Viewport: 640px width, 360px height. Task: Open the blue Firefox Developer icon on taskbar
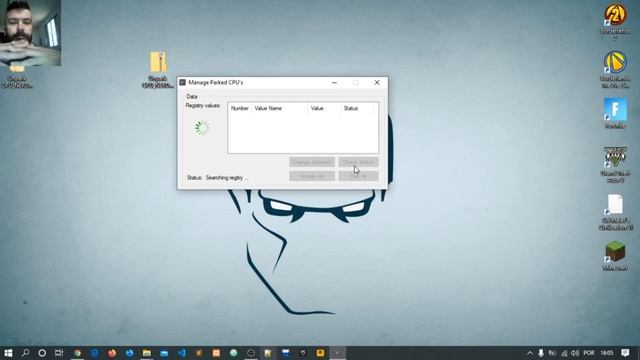(129, 353)
